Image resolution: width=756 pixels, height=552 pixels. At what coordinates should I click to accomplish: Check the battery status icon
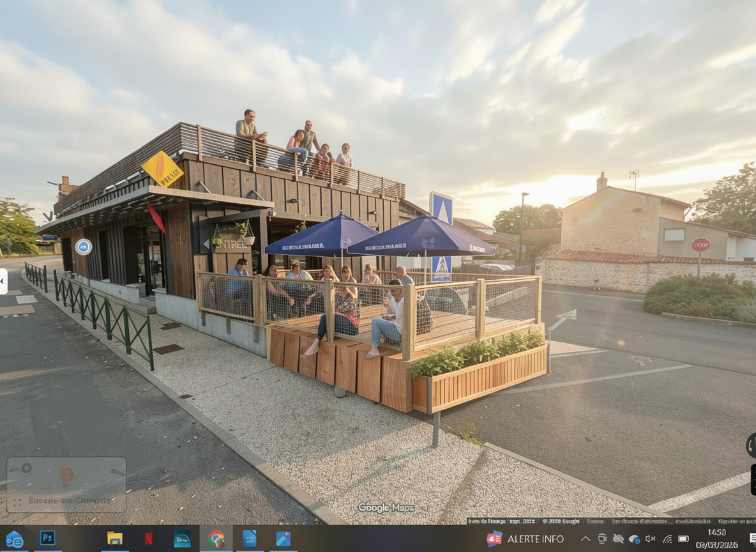click(683, 539)
